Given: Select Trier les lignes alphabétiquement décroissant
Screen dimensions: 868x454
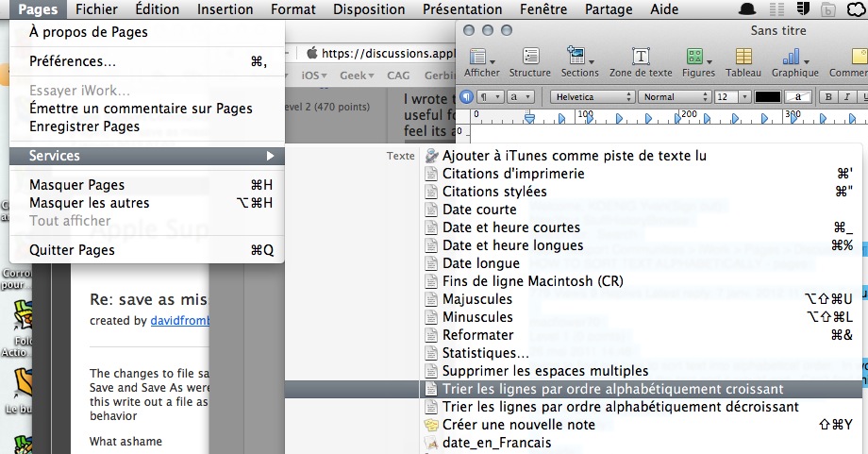Looking at the screenshot, I should tap(641, 407).
